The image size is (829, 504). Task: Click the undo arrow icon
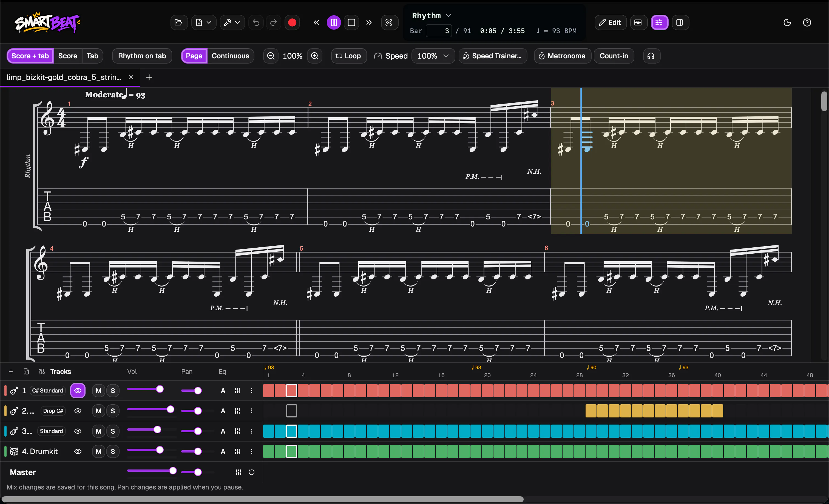click(256, 22)
